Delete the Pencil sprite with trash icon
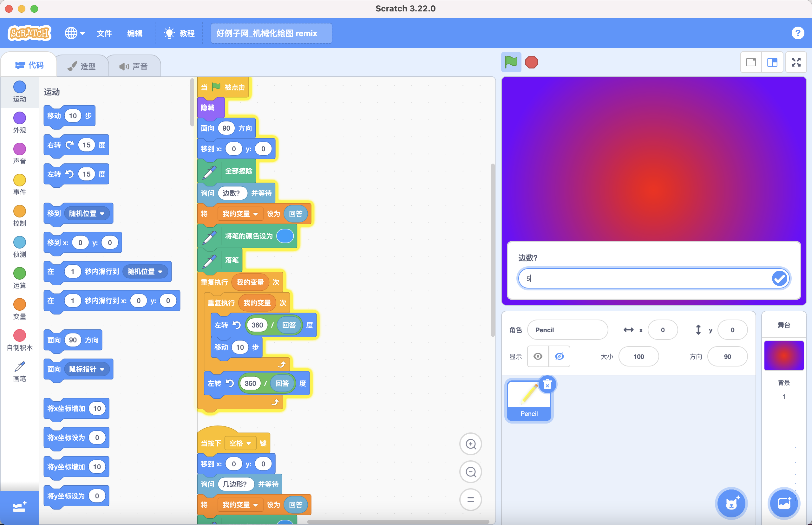This screenshot has width=812, height=525. click(547, 385)
